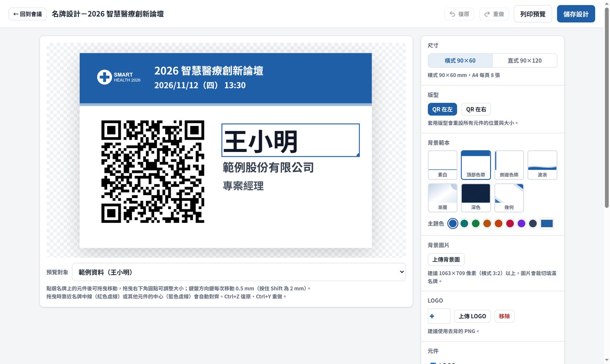Go back via the 回到會議 button
610x364 pixels.
point(27,14)
